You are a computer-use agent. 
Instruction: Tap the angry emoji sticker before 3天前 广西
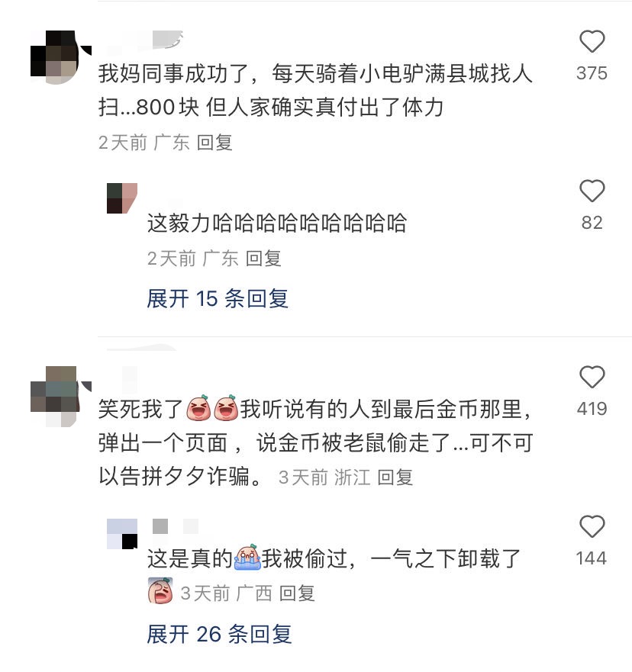pos(160,590)
